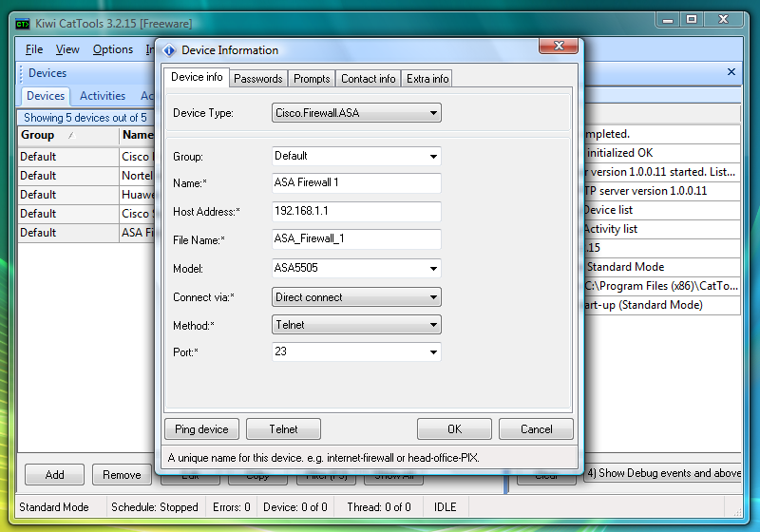Switch to the Passwords tab
The width and height of the screenshot is (760, 532).
click(257, 79)
